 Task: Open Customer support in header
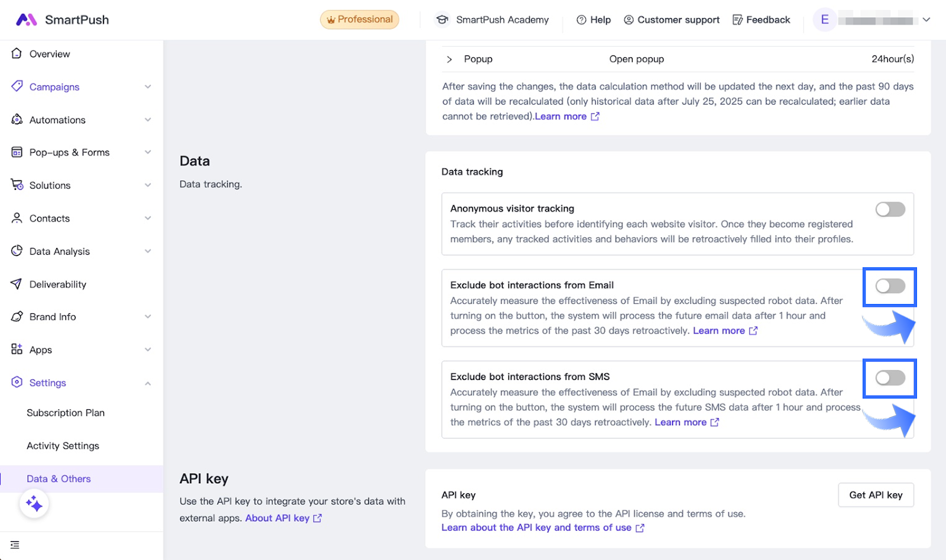[672, 20]
